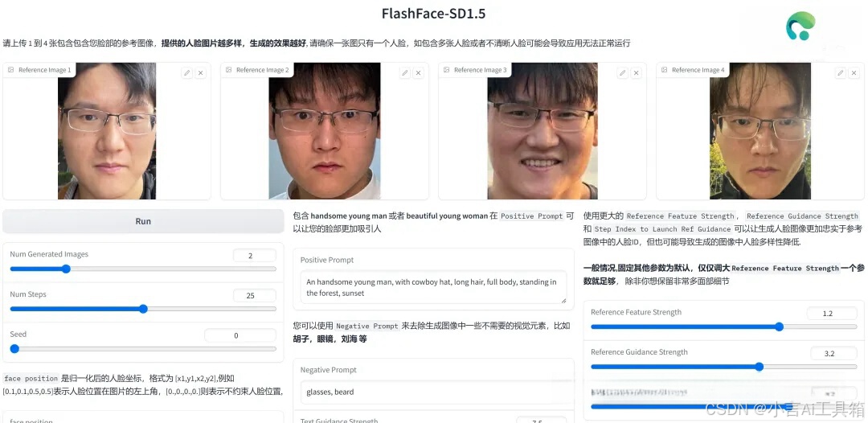Screen dimensions: 868x423
Task: Click the Num Steps label
Action: [x=28, y=294]
